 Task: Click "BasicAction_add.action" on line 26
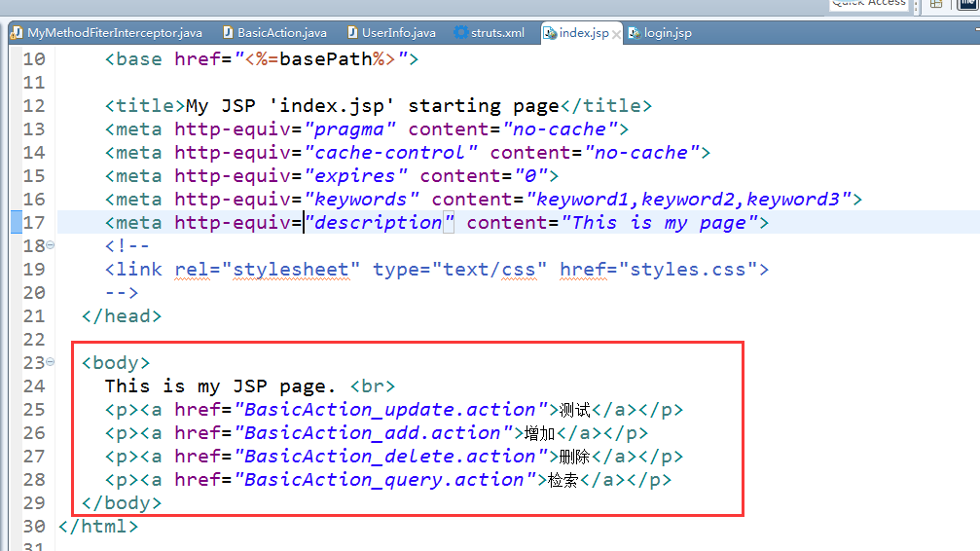pyautogui.click(x=372, y=433)
